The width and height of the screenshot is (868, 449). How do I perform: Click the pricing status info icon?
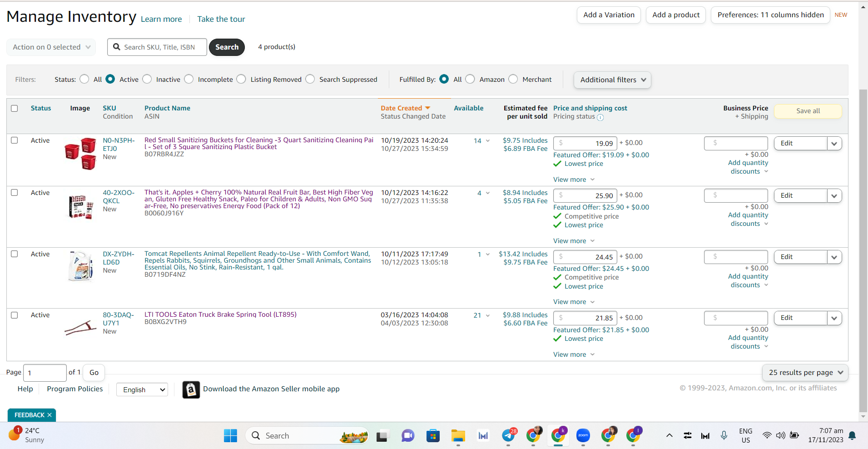click(x=600, y=117)
